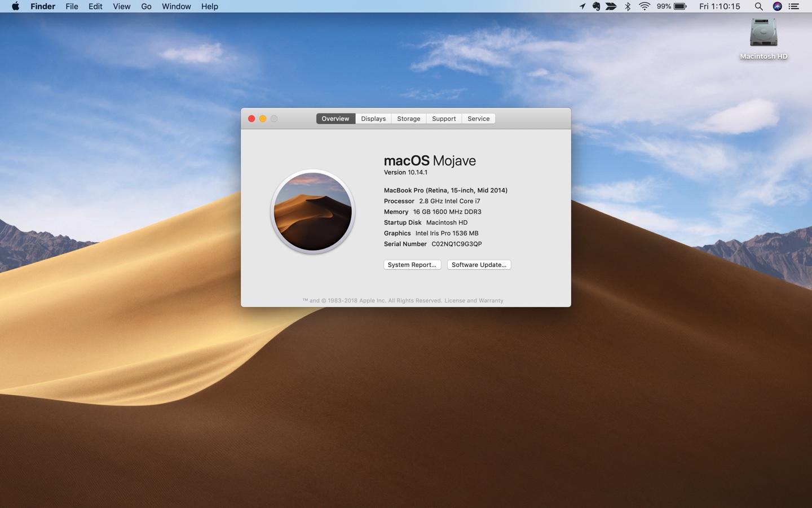Open the Evernote elephant menu bar icon
Viewport: 812px width, 508px height.
(596, 6)
